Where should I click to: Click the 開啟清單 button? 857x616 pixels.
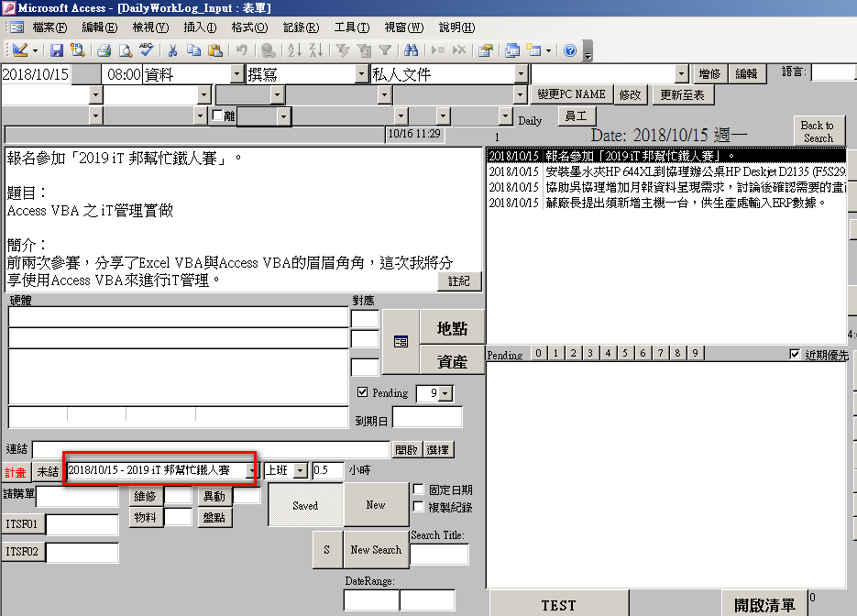click(x=764, y=605)
